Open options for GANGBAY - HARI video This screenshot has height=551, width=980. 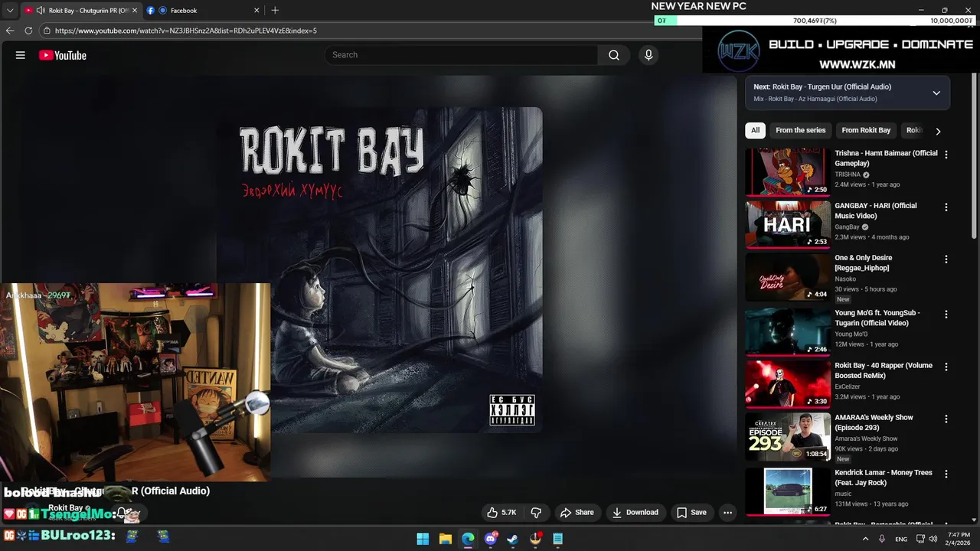[946, 207]
